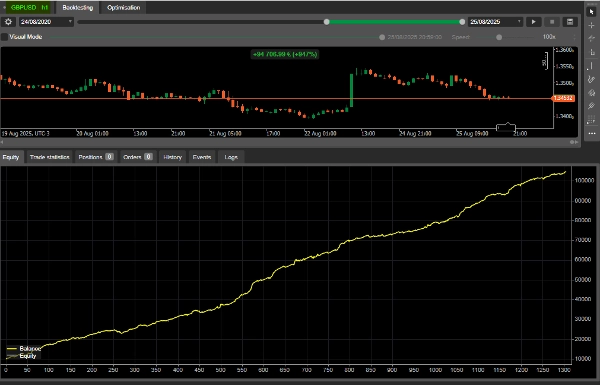Click the chart timeline position marker near 21:00
This screenshot has height=385, width=600.
point(506,127)
